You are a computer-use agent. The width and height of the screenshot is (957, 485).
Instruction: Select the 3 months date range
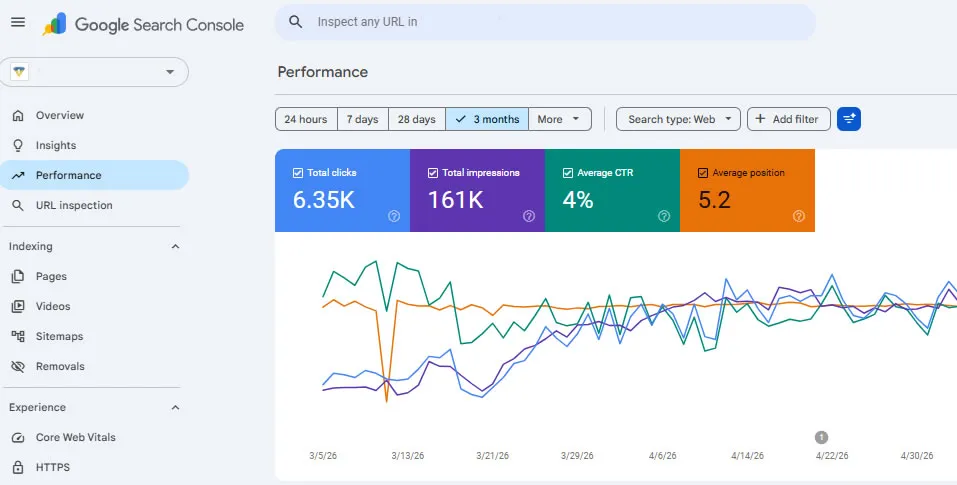pyautogui.click(x=487, y=119)
